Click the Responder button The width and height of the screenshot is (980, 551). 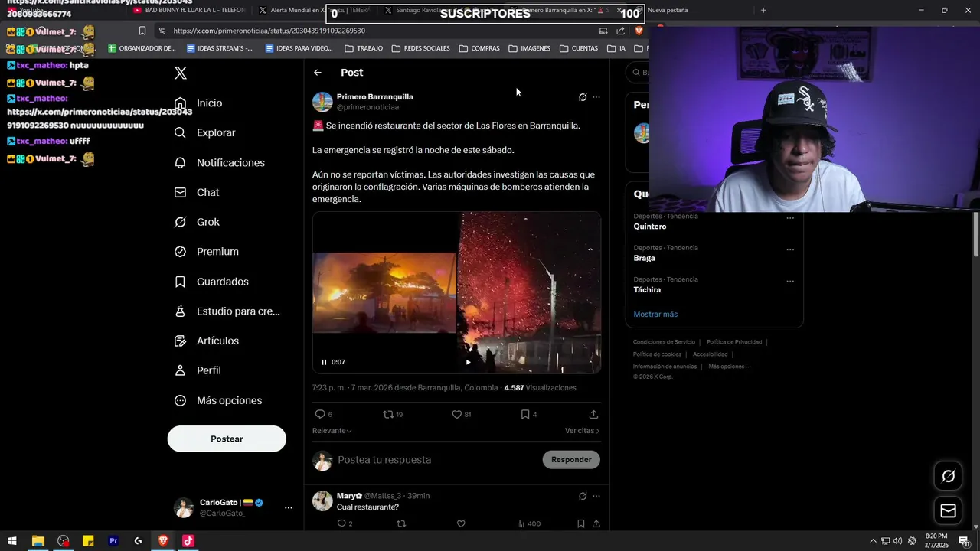point(571,460)
